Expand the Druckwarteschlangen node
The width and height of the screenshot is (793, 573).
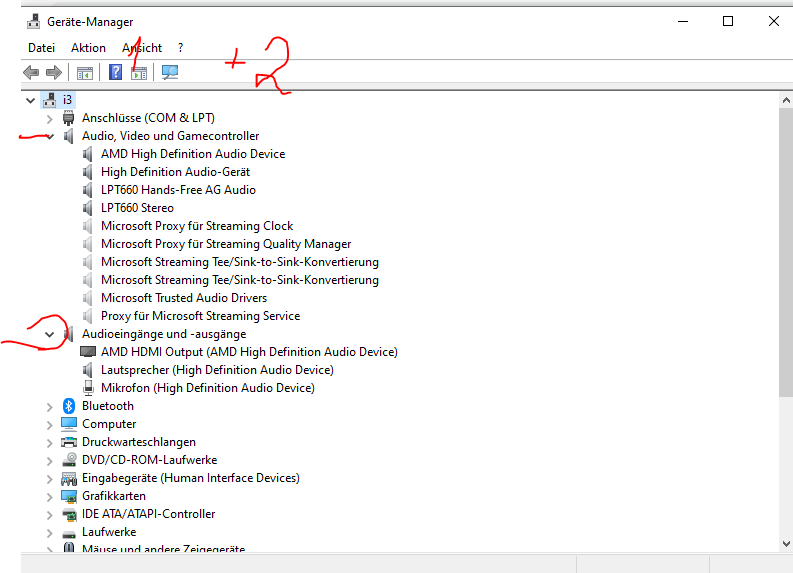(50, 443)
